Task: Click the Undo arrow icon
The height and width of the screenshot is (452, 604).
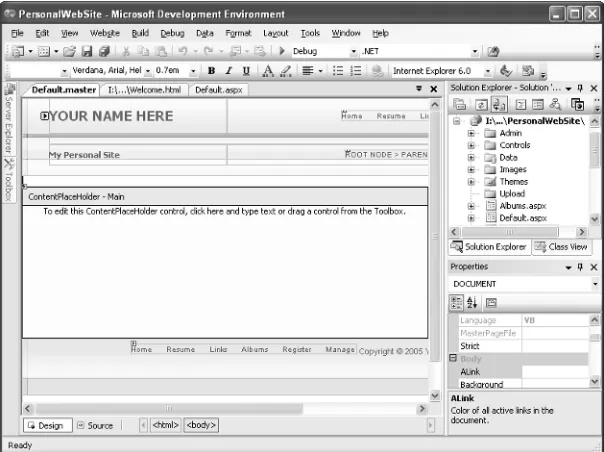Action: [183, 51]
